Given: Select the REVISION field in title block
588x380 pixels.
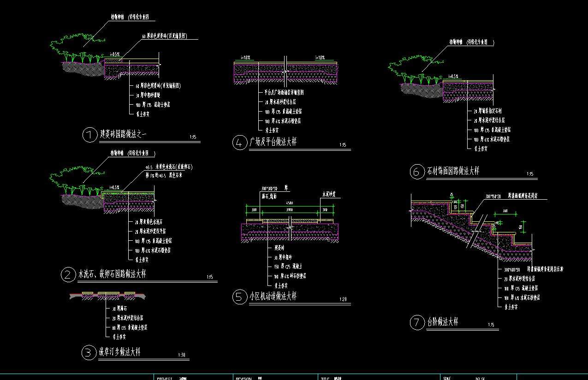Looking at the screenshot, I should click(244, 378).
